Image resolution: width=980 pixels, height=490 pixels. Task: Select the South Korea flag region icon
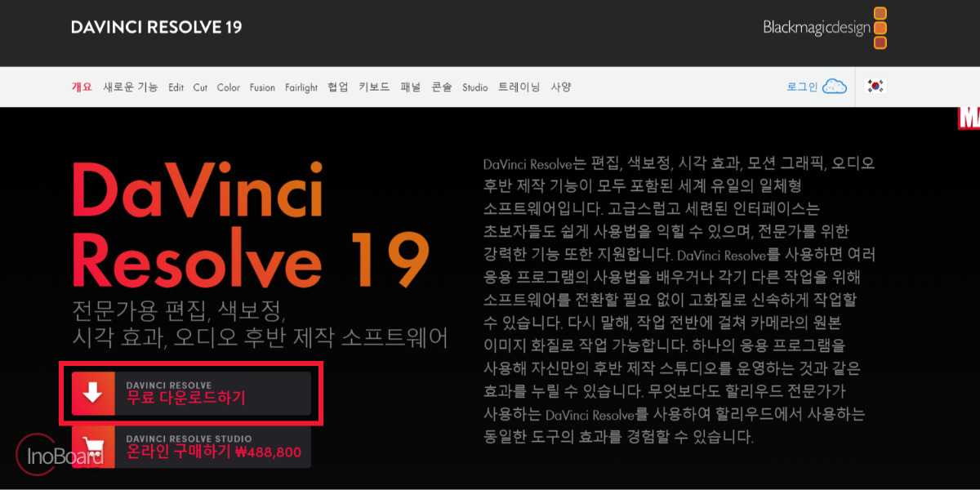tap(877, 87)
